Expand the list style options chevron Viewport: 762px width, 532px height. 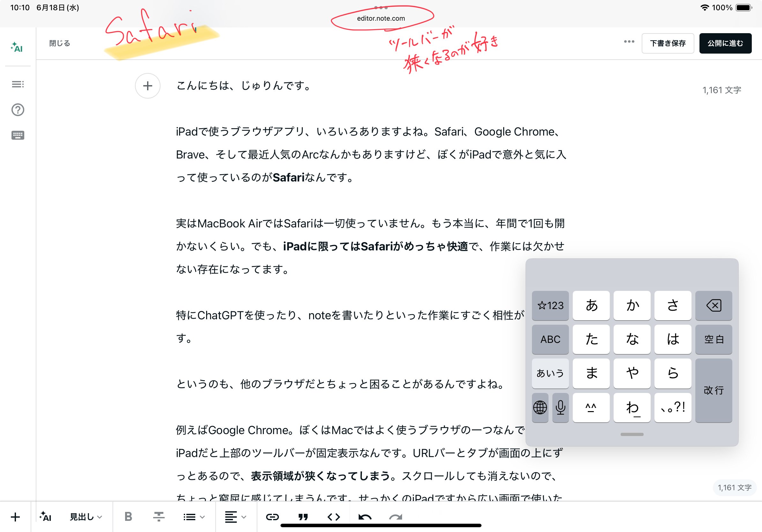(x=202, y=516)
